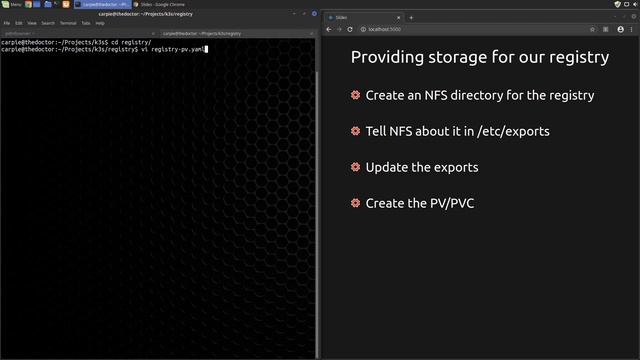The height and width of the screenshot is (360, 640).
Task: View site information icon in address bar
Action: pos(363,29)
